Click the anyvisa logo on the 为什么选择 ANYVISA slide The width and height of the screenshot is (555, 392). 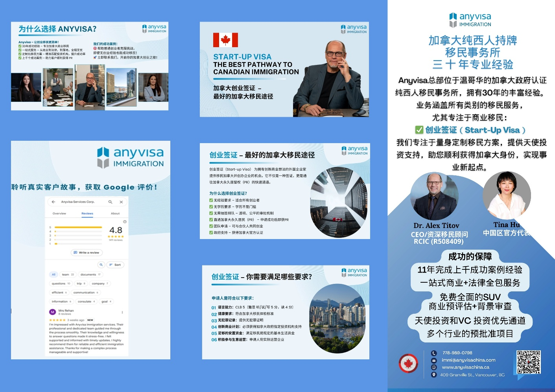(x=154, y=29)
